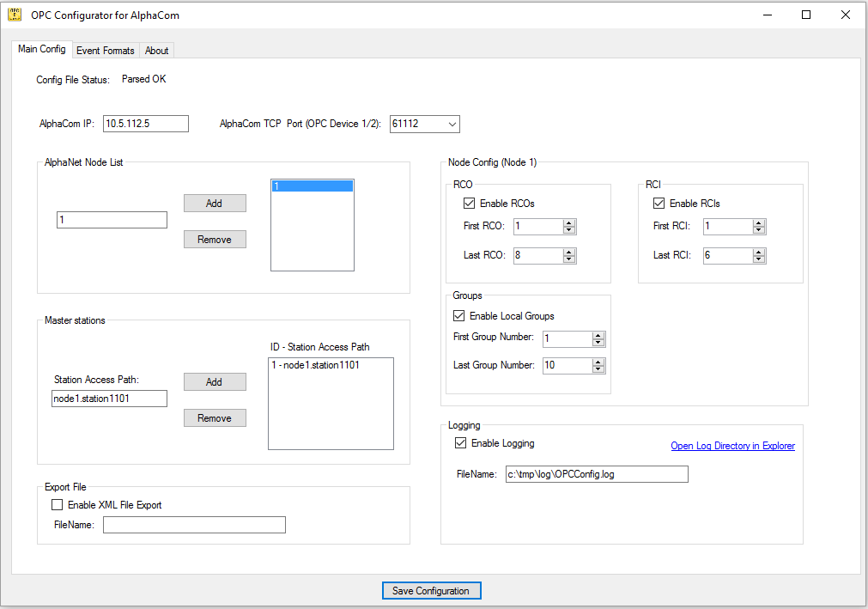Screen dimensions: 868x609
Task: Click the Save Configuration button
Action: 431,591
